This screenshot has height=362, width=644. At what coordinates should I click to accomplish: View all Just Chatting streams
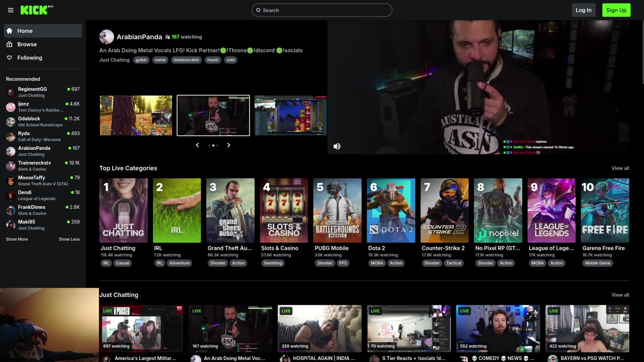tap(620, 295)
